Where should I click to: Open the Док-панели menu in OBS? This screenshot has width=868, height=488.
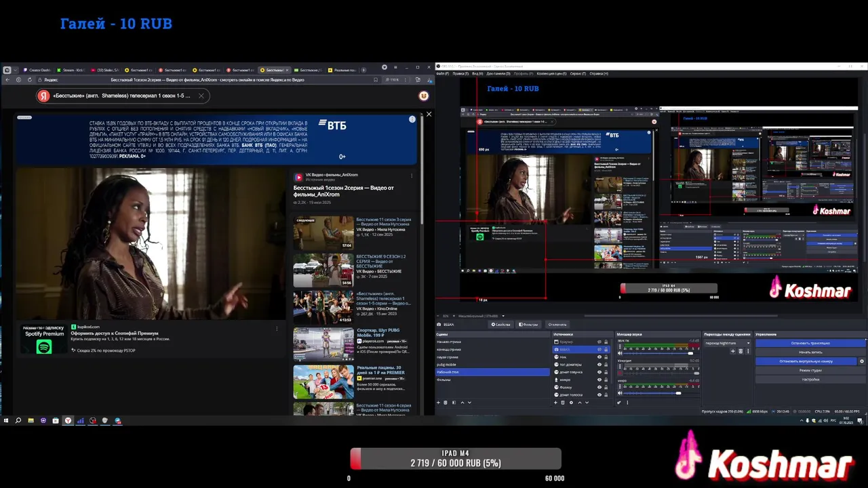(x=498, y=74)
